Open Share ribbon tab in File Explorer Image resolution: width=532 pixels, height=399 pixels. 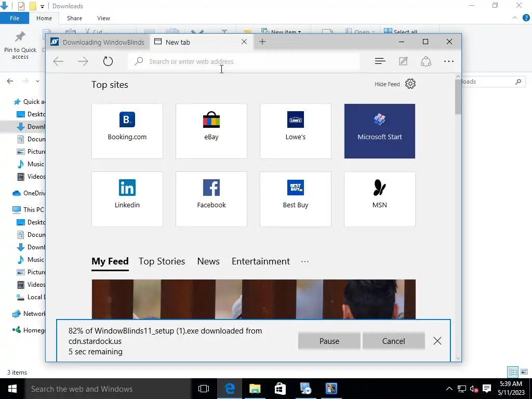tap(74, 18)
